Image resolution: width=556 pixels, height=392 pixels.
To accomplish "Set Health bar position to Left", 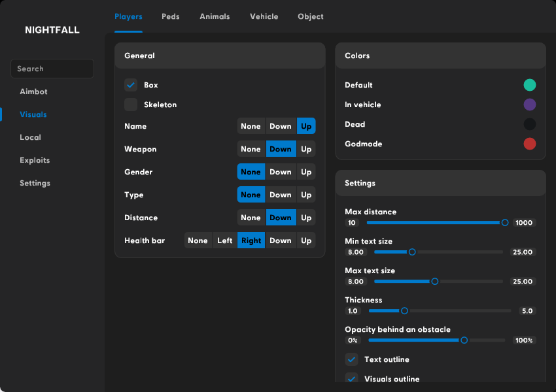I will (x=224, y=240).
